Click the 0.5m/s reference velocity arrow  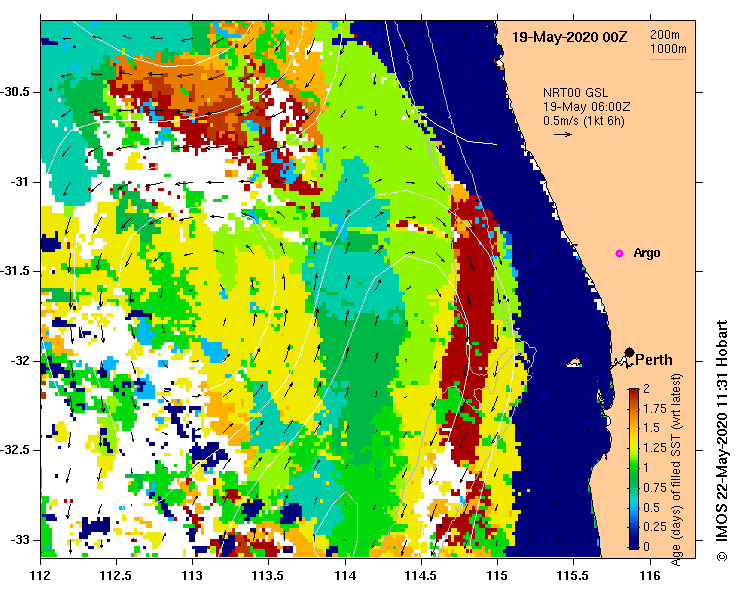click(563, 134)
